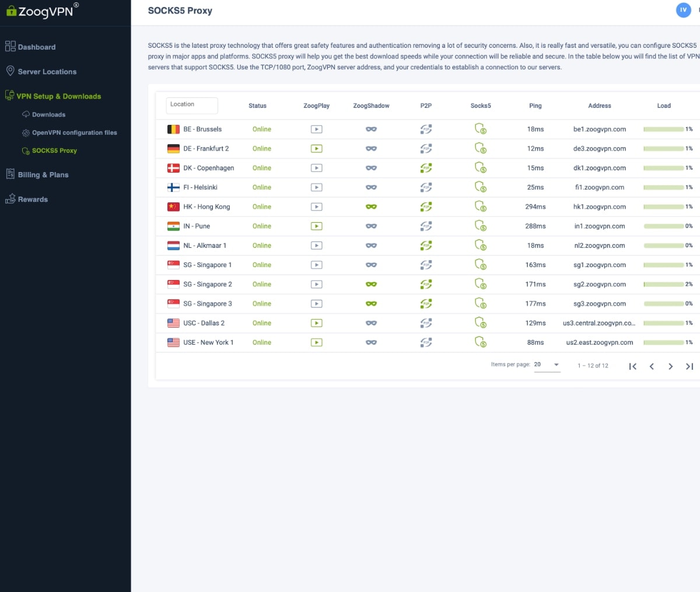Click the ZoogPlay icon for DE - Frankfurt 2

(x=316, y=149)
